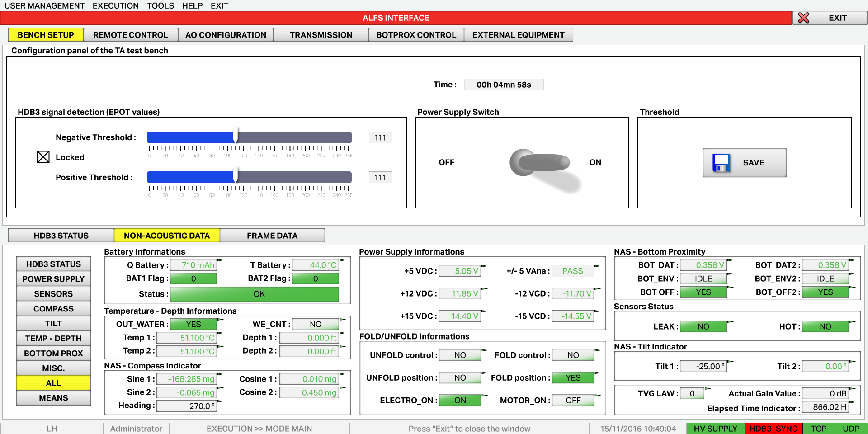868x434 pixels.
Task: Expand the FOLD position marker
Action: [598, 373]
